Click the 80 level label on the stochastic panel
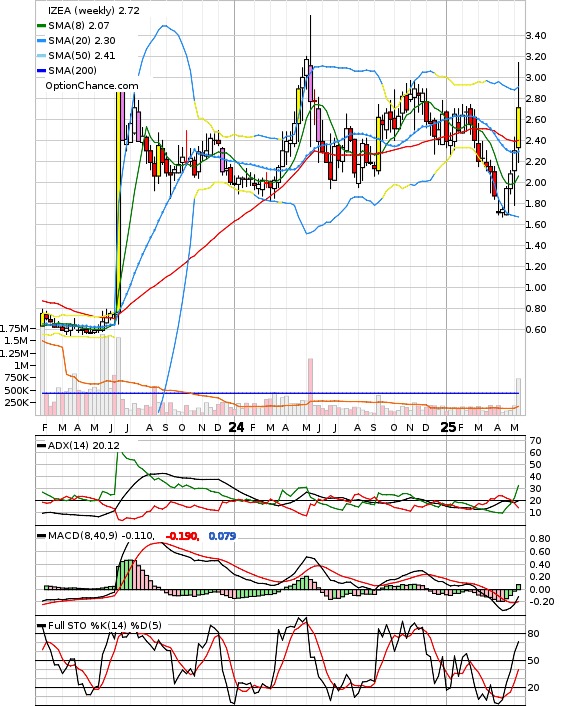Image resolution: width=566 pixels, height=706 pixels. click(x=533, y=634)
